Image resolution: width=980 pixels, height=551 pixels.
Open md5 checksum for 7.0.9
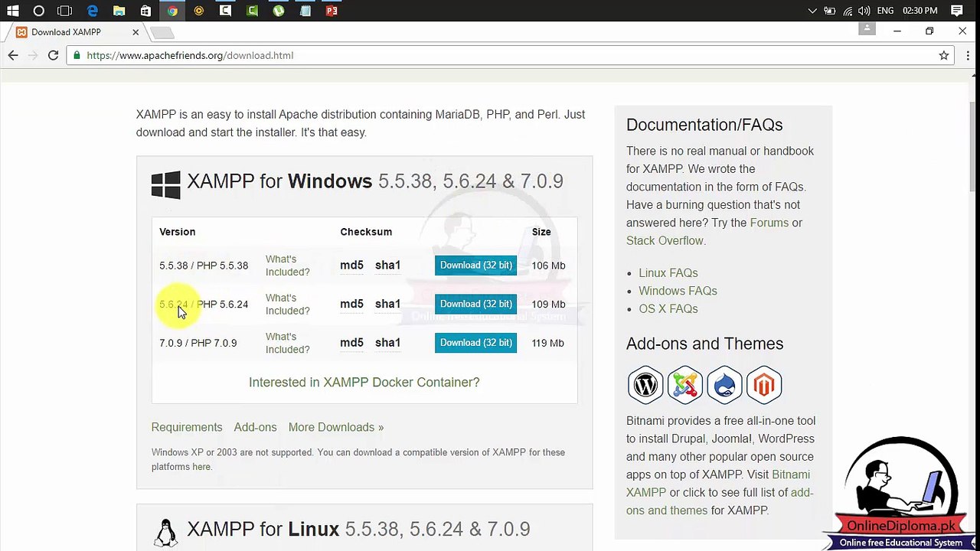click(351, 343)
